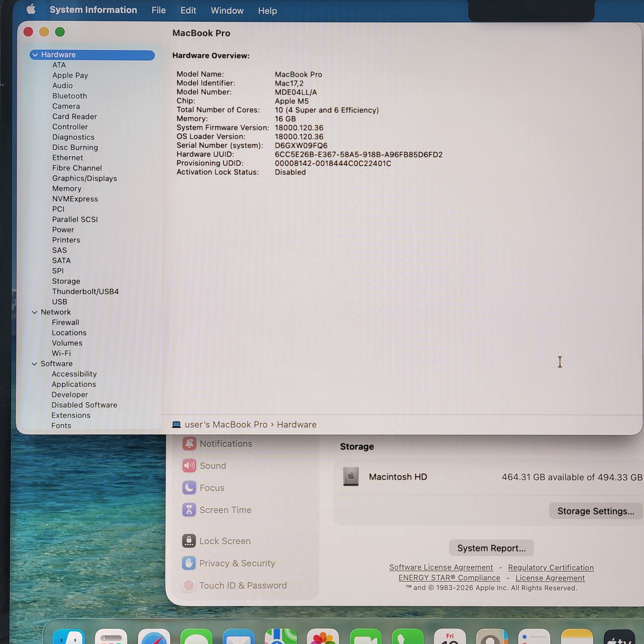This screenshot has height=644, width=644.
Task: Click the Serial Number value D6GXW09FQ6
Action: pos(301,146)
